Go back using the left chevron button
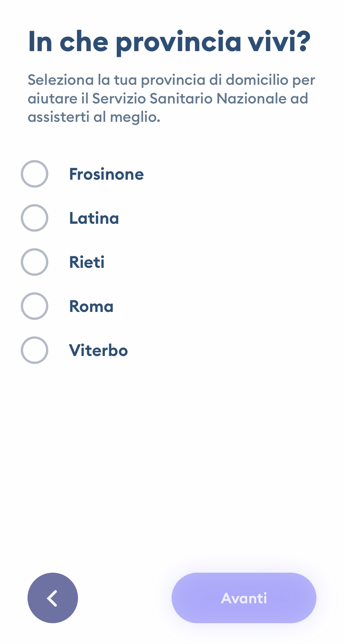The image size is (344, 644). 53,597
